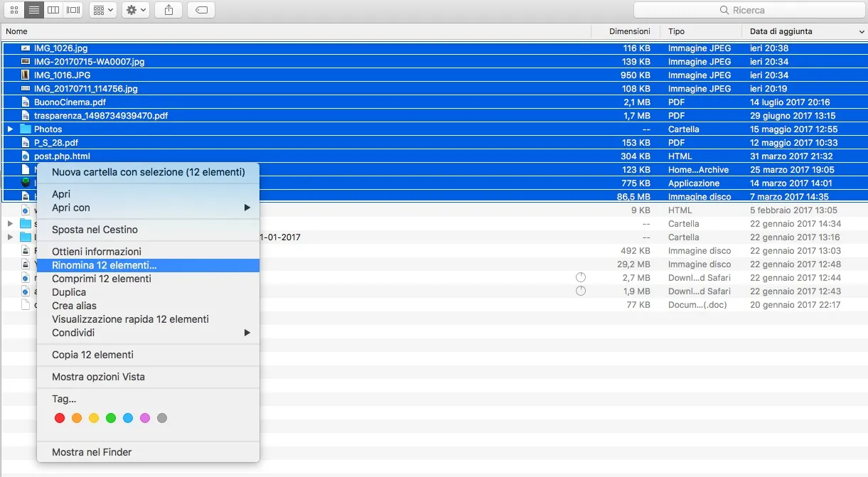
Task: Click the IMG_20170711_114756.jpg file icon
Action: (x=26, y=89)
